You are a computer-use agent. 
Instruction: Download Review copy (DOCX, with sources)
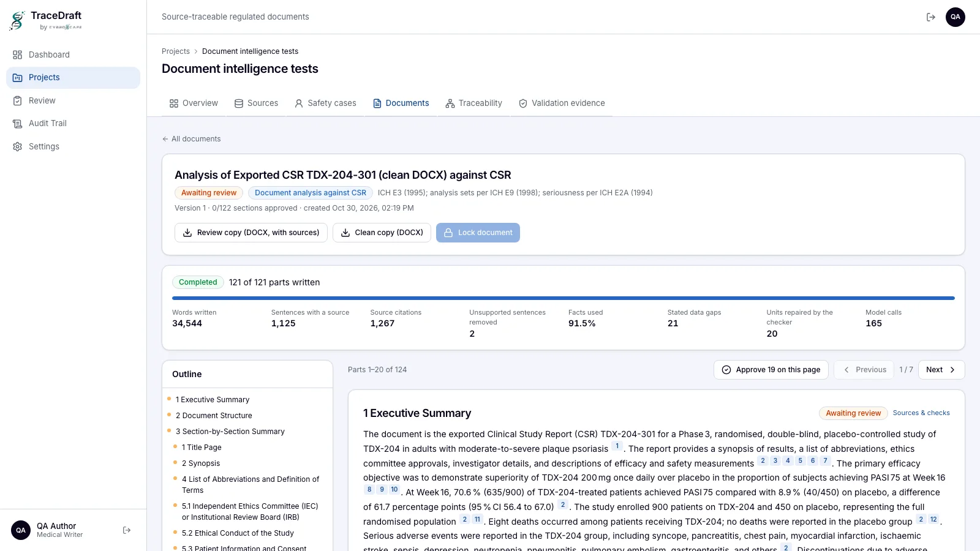click(x=251, y=233)
